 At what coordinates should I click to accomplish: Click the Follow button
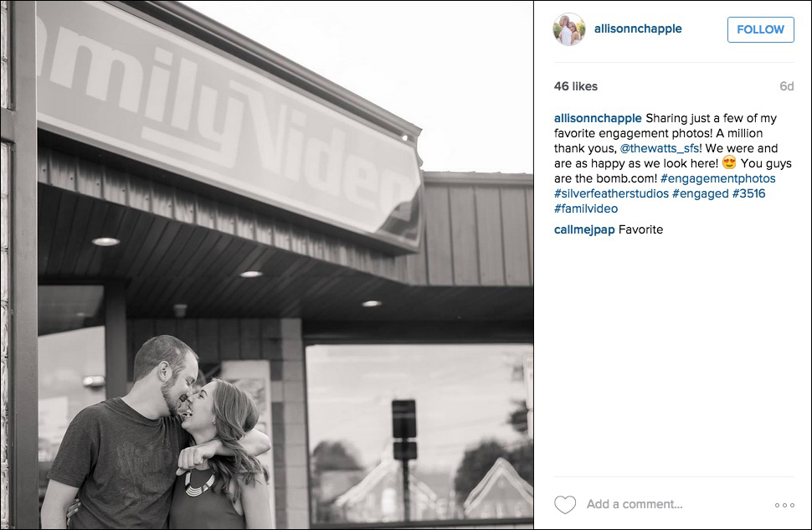click(x=760, y=29)
